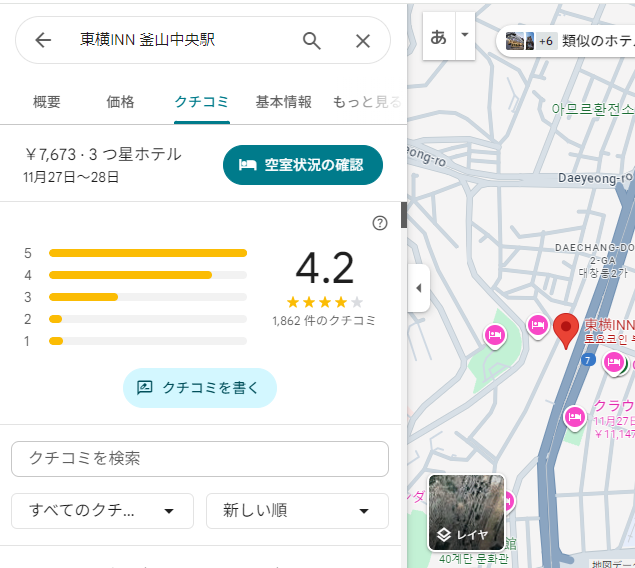Expand the すべてのクチコミ filter dropdown
Viewport: 635px width, 568px height.
click(102, 511)
